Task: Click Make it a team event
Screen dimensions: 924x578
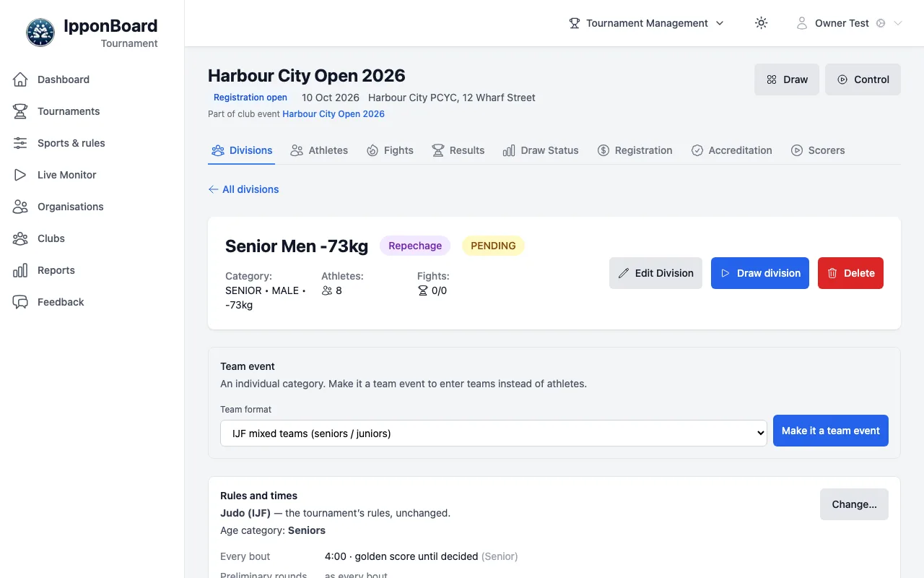Action: click(831, 431)
